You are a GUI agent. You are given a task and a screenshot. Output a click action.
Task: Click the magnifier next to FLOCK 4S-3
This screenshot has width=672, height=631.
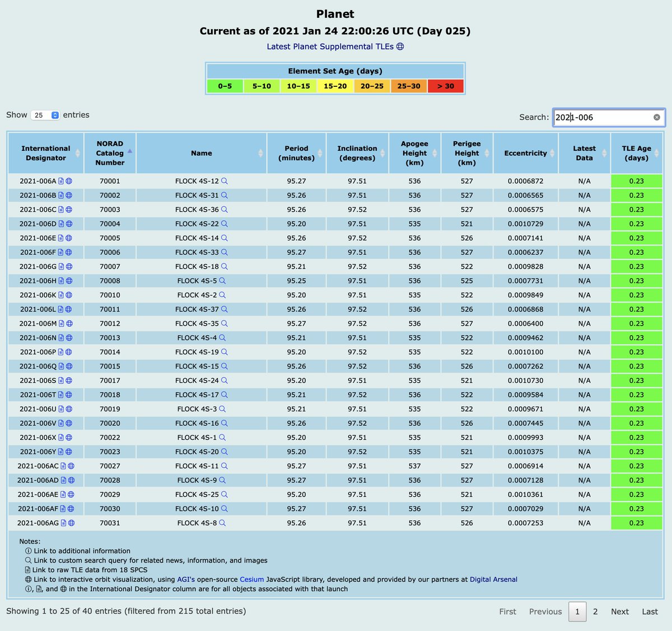pyautogui.click(x=222, y=409)
